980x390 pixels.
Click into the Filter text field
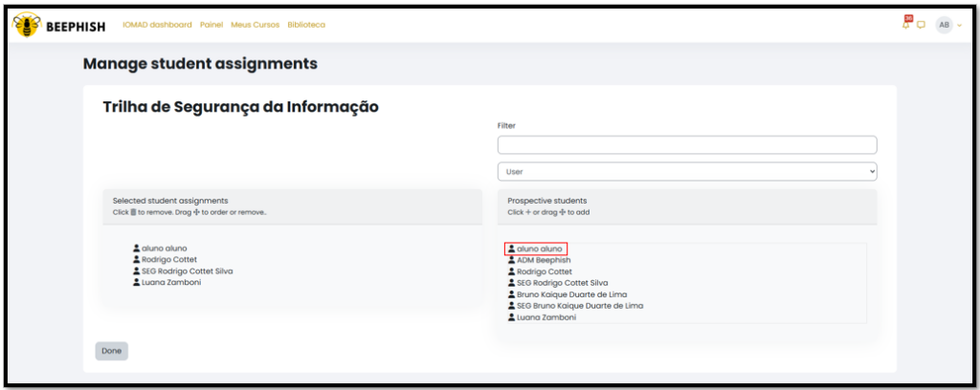[687, 144]
